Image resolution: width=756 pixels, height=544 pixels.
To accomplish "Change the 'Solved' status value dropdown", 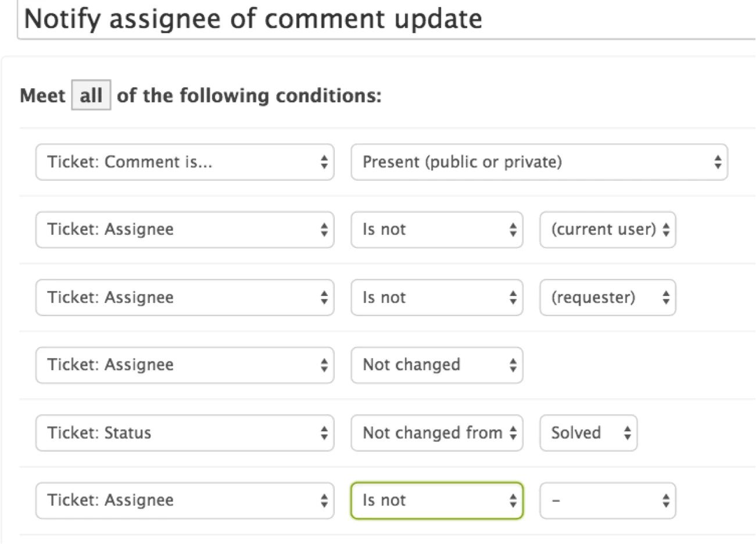I will (x=588, y=433).
